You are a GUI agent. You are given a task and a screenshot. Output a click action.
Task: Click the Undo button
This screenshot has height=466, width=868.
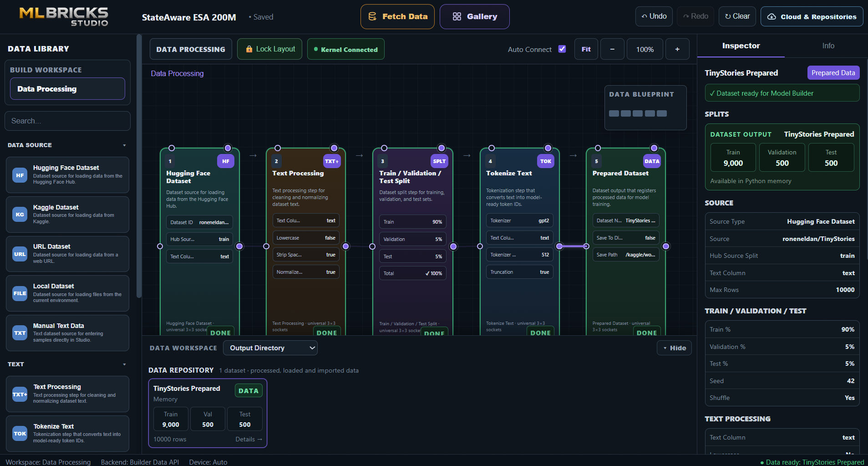[654, 16]
